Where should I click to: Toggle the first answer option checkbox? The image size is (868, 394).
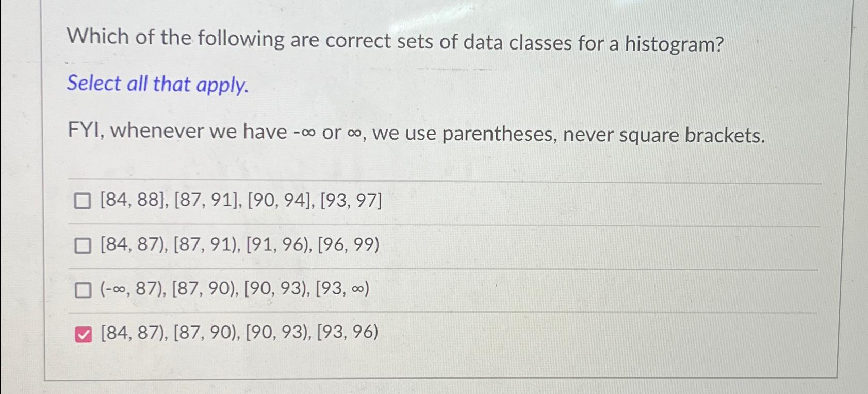pos(83,202)
